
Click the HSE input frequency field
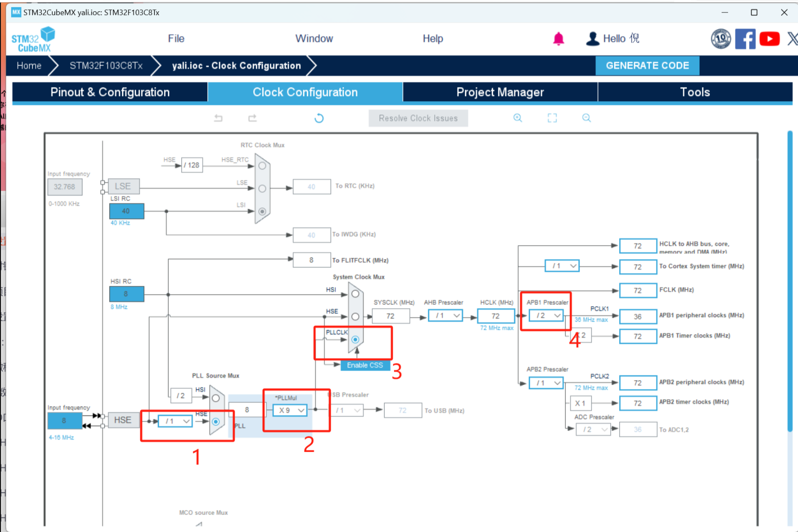pyautogui.click(x=64, y=421)
